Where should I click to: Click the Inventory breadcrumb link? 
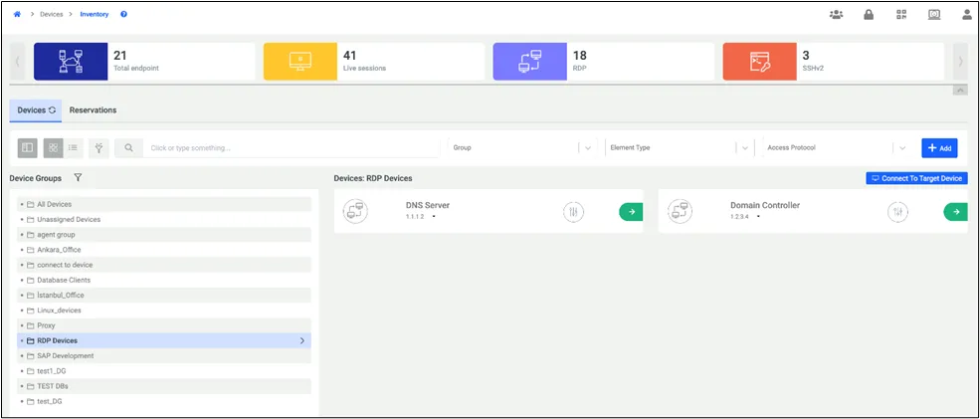point(95,14)
